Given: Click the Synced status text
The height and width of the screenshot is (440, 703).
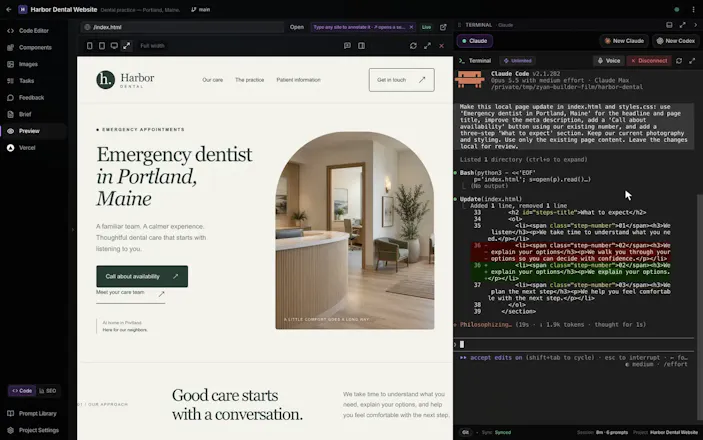Looking at the screenshot, I should click(x=503, y=432).
